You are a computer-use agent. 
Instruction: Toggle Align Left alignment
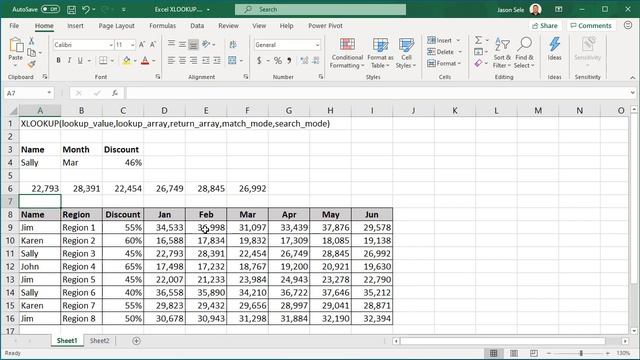point(171,61)
